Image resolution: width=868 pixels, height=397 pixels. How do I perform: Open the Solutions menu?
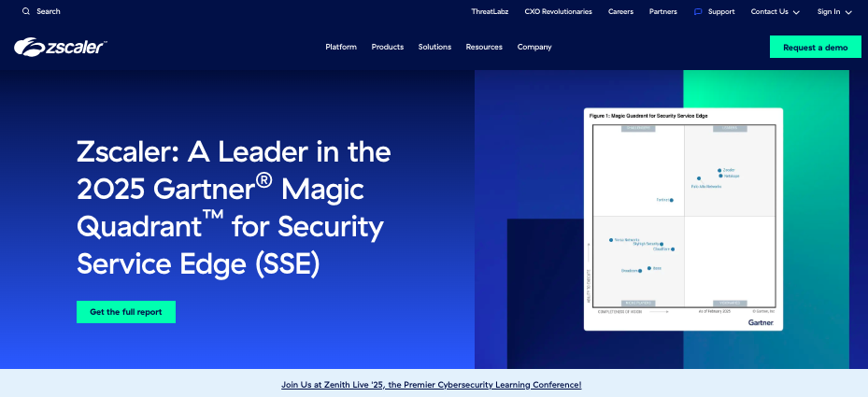pyautogui.click(x=434, y=47)
